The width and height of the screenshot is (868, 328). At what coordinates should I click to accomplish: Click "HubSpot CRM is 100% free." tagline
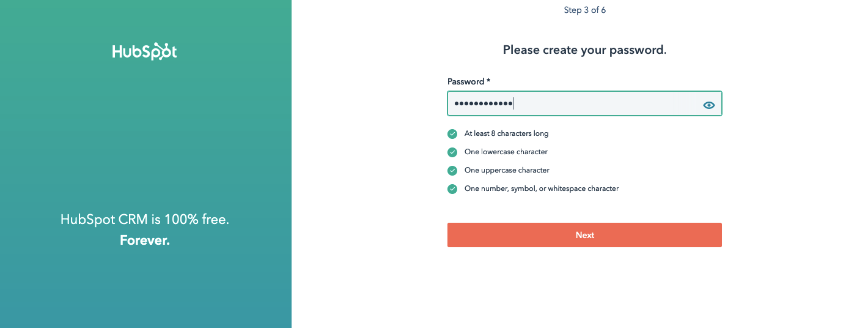point(145,220)
